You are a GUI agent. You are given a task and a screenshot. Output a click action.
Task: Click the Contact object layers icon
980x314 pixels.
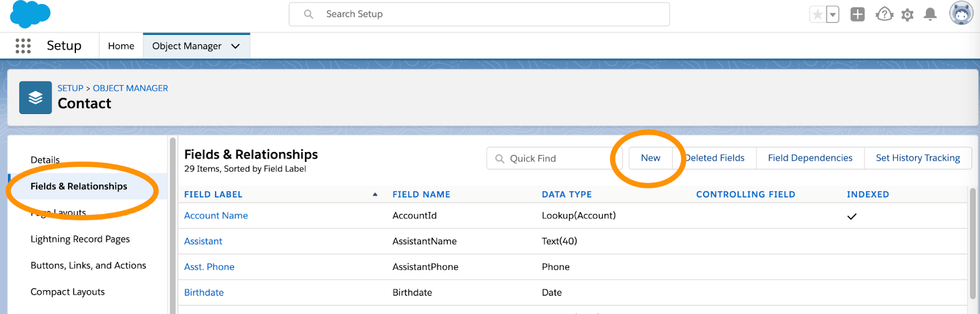[36, 98]
